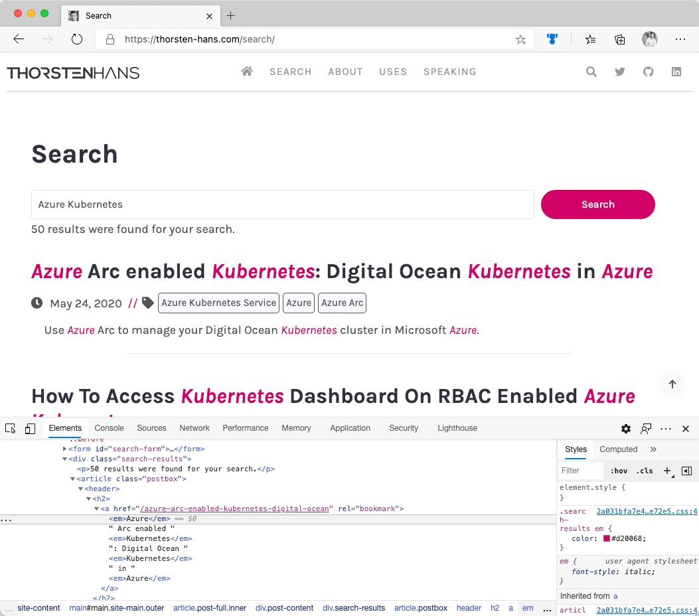Activate the DevTools inspect element picker
This screenshot has width=699, height=616.
(10, 429)
